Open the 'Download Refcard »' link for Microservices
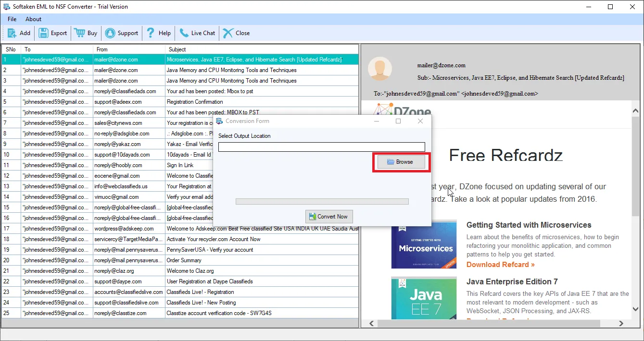 point(500,265)
